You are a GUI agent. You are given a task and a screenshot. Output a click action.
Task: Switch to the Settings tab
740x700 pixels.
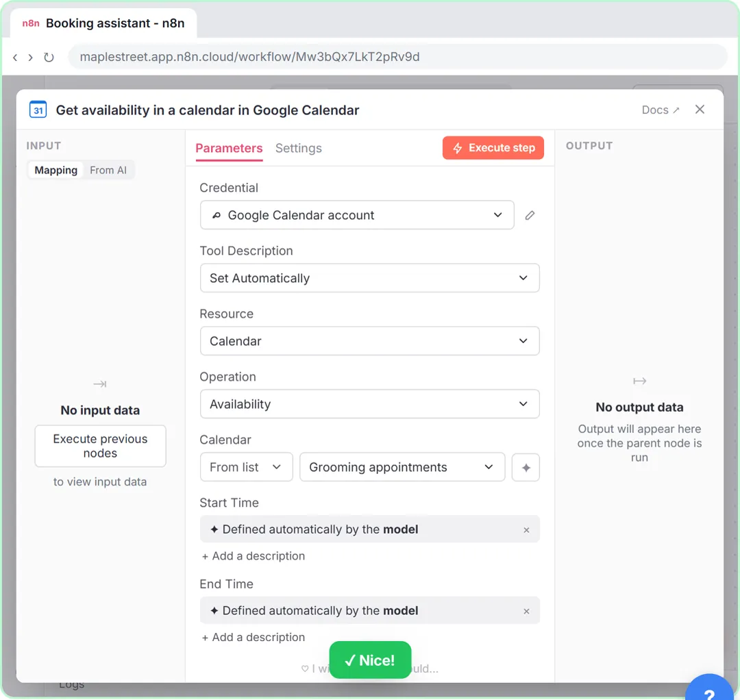(298, 148)
